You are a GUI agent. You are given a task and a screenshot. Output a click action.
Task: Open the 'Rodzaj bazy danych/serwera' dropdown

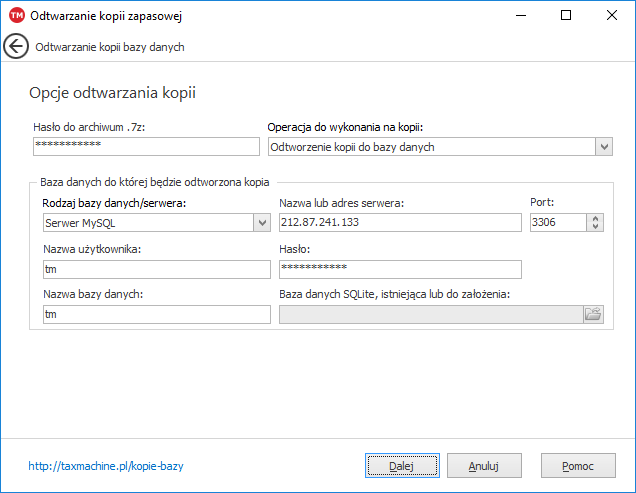click(x=261, y=223)
